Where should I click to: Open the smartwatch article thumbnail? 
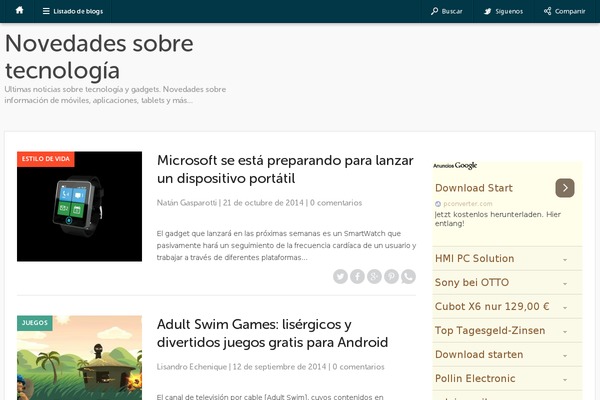[79, 206]
